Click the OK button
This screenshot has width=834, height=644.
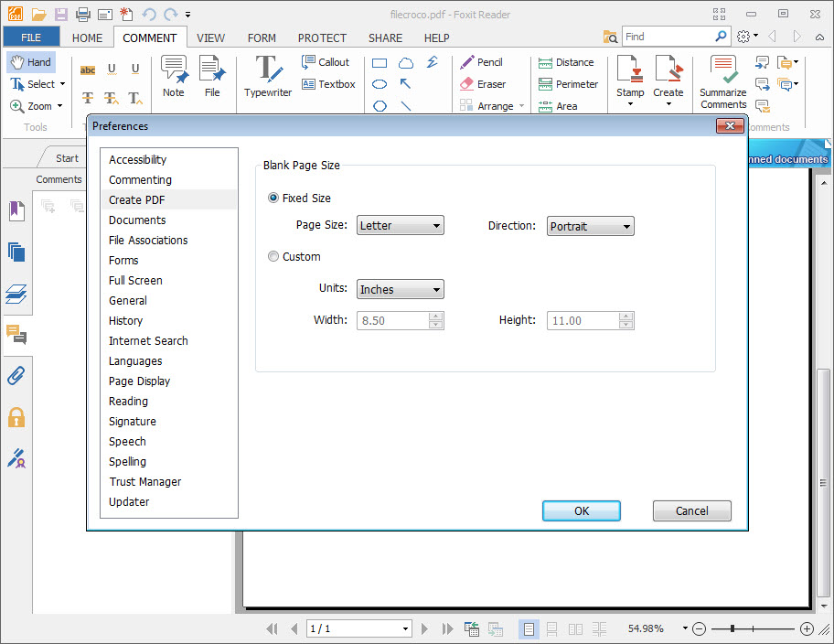click(x=582, y=511)
